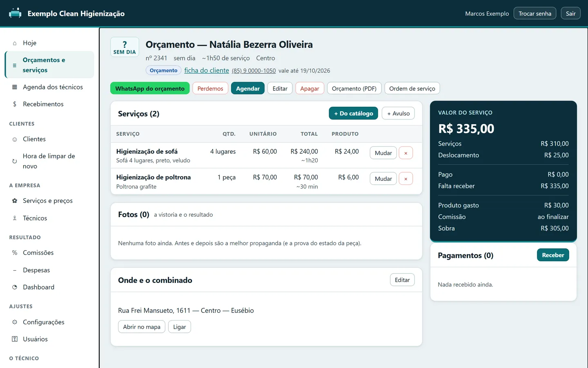The width and height of the screenshot is (588, 368).
Task: Click the SEM DIA date badge
Action: click(125, 47)
